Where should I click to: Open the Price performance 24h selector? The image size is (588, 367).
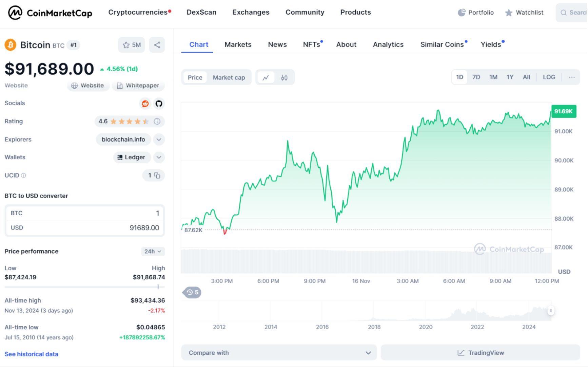[x=153, y=252]
